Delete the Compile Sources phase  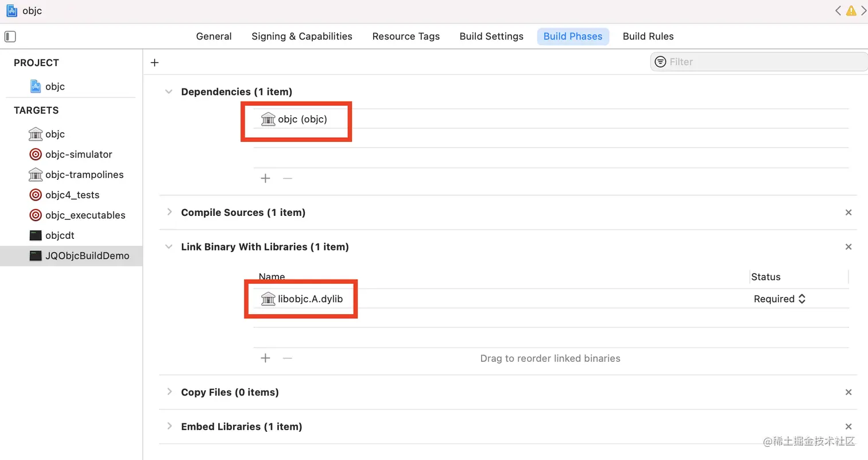click(848, 212)
